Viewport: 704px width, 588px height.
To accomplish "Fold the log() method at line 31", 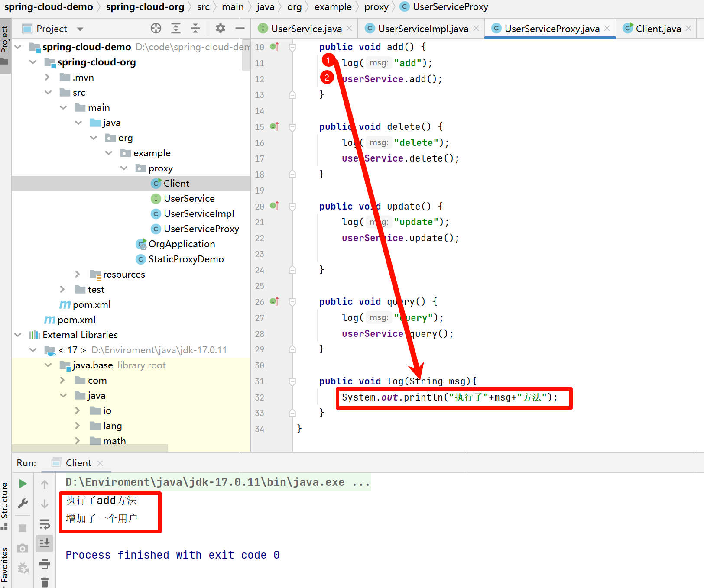I will (292, 381).
